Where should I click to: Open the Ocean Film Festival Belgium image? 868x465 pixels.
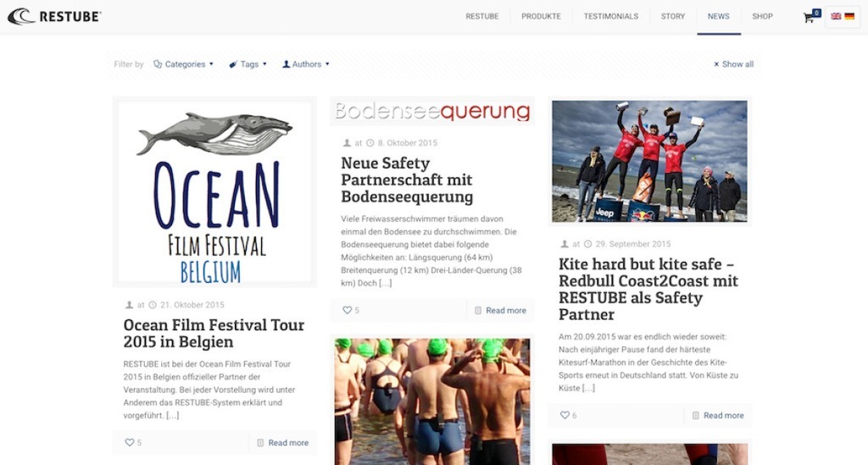point(214,192)
